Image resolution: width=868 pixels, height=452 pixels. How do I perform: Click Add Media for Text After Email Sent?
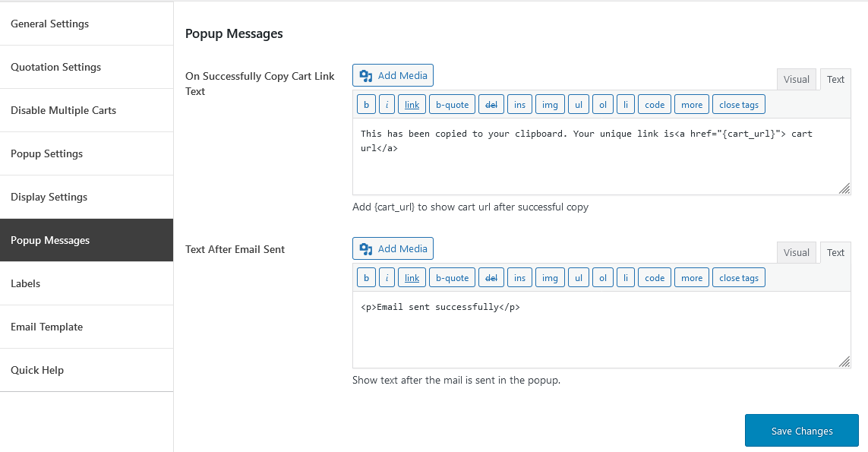click(393, 248)
